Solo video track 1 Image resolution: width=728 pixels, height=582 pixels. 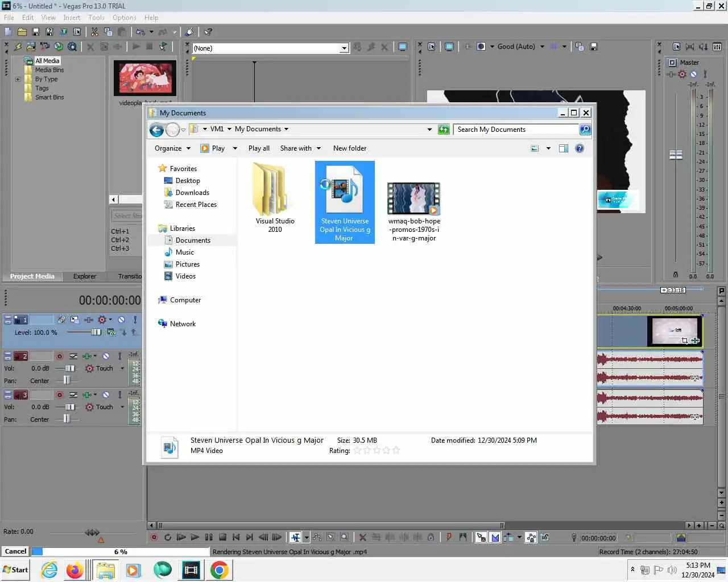point(135,320)
